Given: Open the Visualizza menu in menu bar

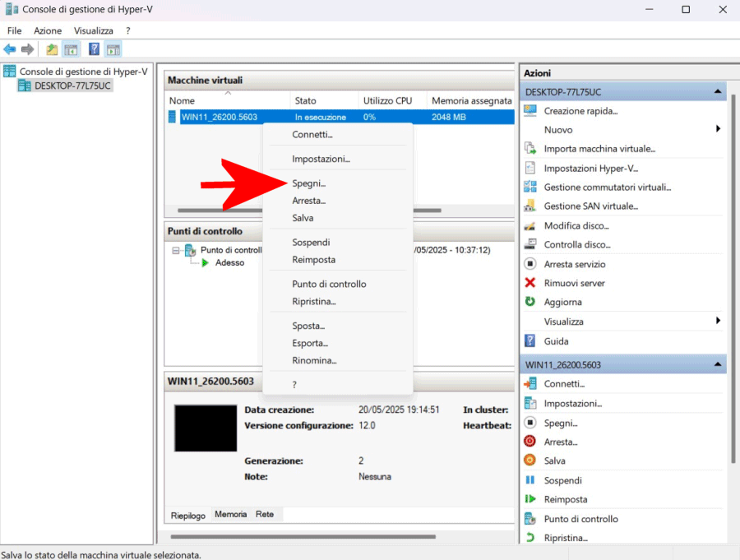Looking at the screenshot, I should click(x=94, y=30).
